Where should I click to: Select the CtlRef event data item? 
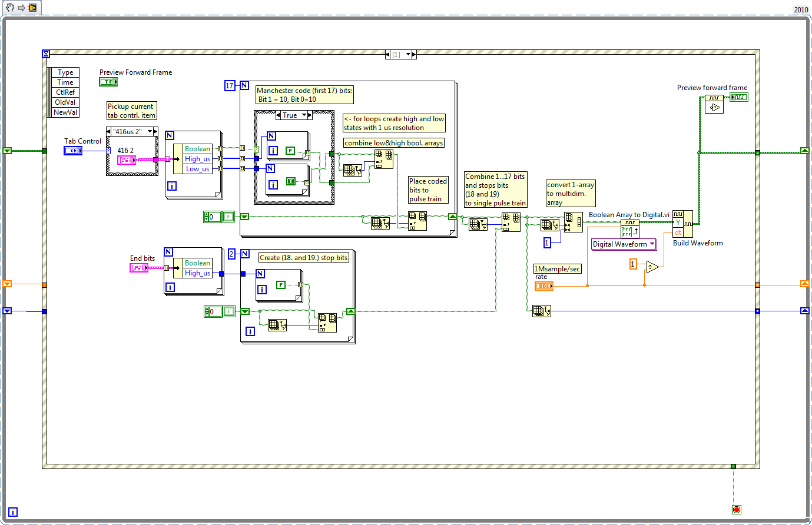click(x=65, y=92)
